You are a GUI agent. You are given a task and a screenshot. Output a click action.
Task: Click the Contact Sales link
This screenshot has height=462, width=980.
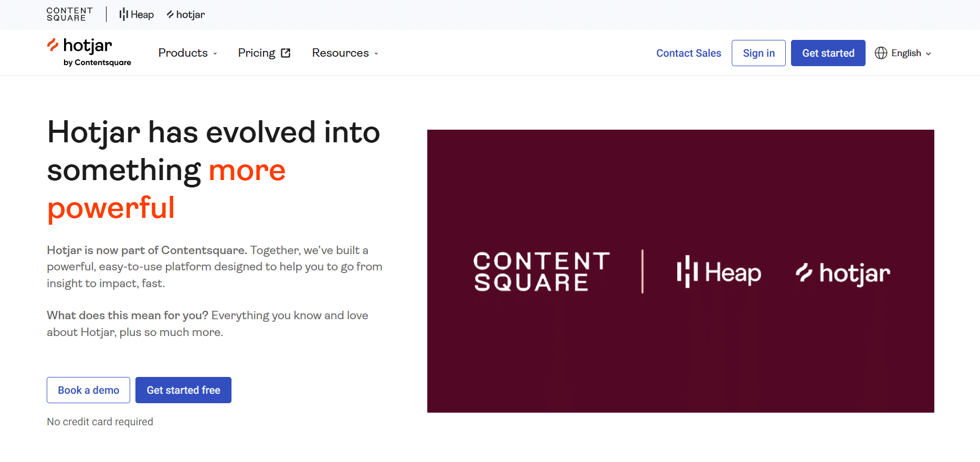tap(689, 53)
